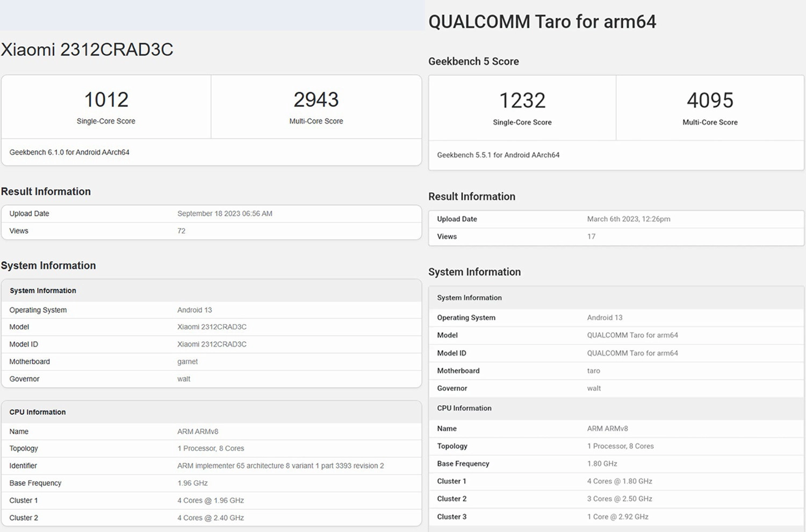The height and width of the screenshot is (532, 806).
Task: Click the Identifier row label
Action: 23,465
